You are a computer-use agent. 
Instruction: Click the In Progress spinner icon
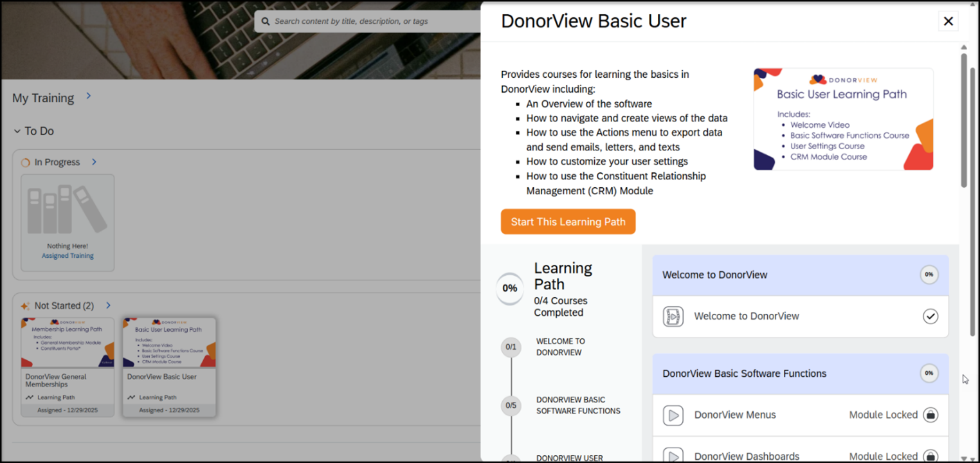(26, 163)
